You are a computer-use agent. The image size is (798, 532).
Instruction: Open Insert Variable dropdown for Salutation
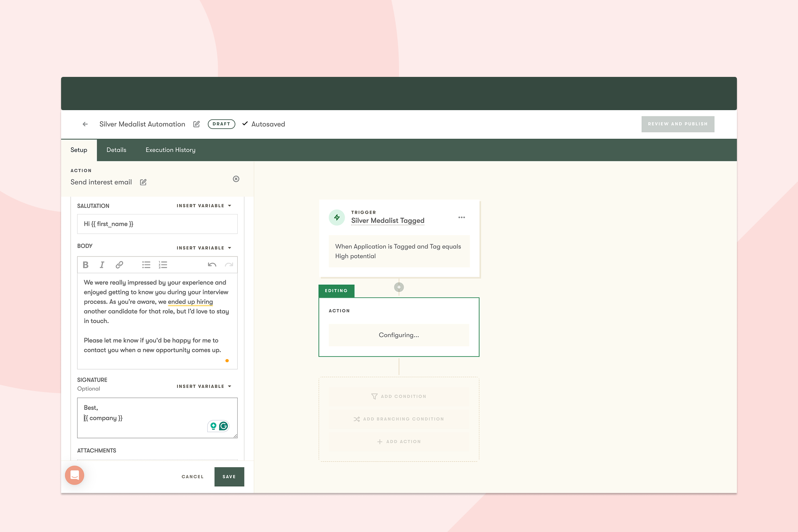click(x=204, y=206)
